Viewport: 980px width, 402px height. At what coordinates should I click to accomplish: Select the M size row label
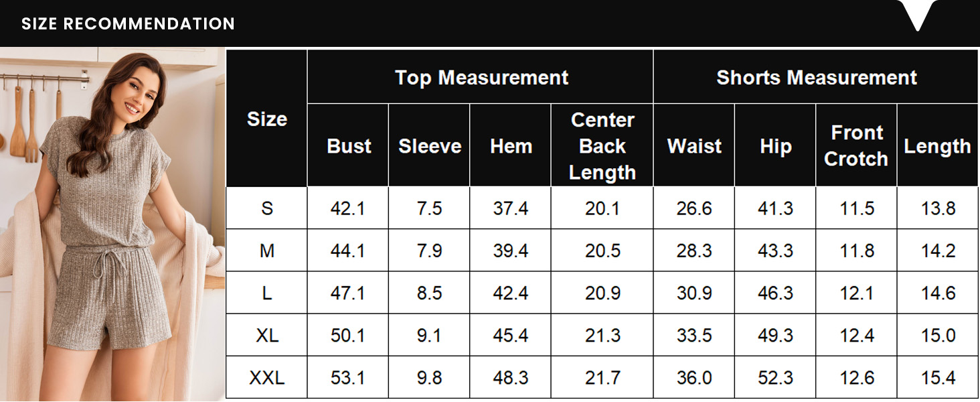click(x=266, y=251)
